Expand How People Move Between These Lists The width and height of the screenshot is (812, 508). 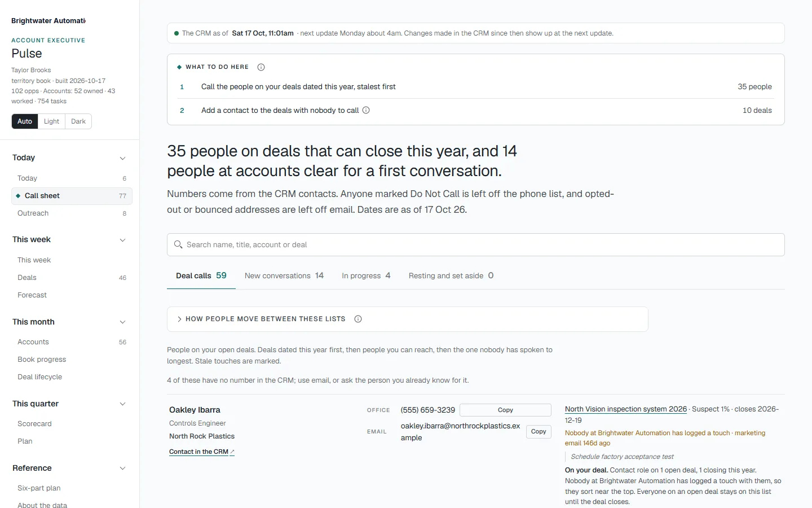(407, 319)
